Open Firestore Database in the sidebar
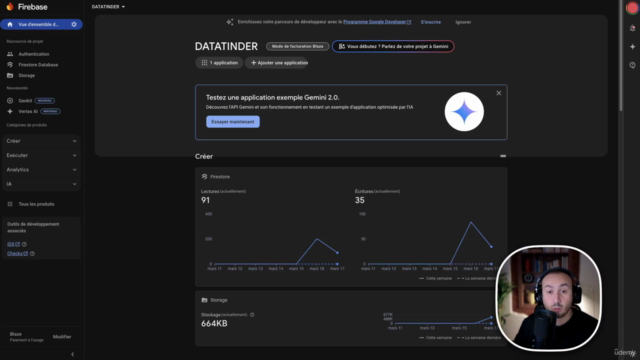The image size is (640, 360). tap(38, 64)
